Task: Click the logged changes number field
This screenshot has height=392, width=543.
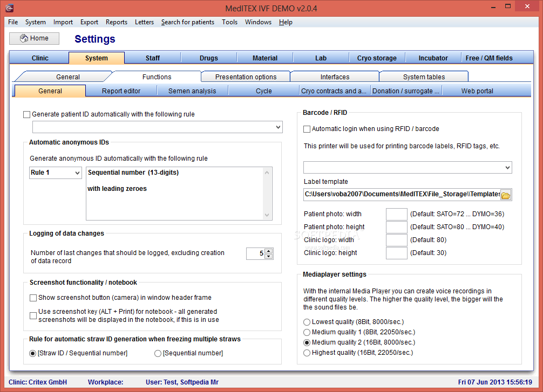Action: (255, 253)
